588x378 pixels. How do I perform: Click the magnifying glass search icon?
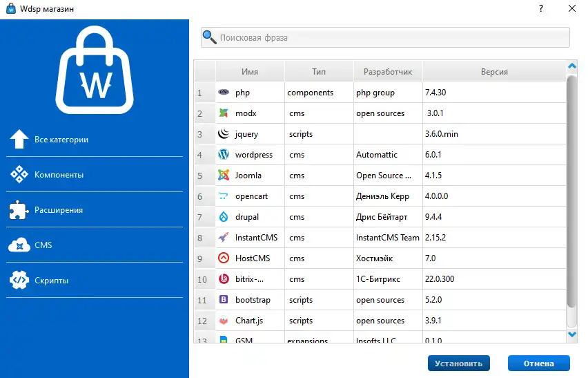(x=209, y=37)
